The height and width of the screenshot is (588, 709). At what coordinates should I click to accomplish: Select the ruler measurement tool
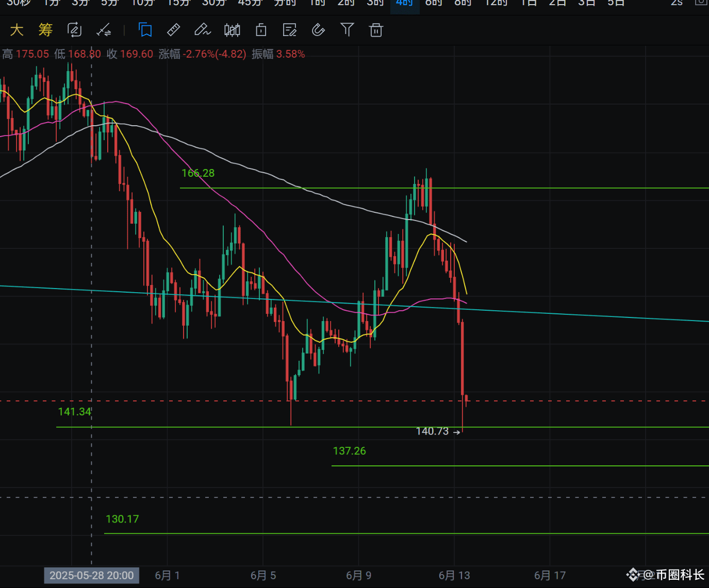[174, 30]
